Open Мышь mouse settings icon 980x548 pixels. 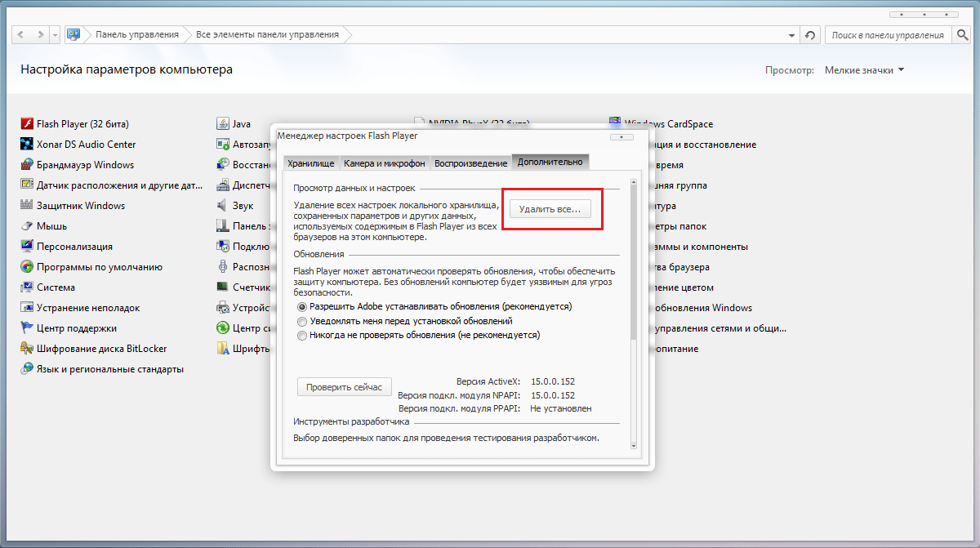[27, 226]
